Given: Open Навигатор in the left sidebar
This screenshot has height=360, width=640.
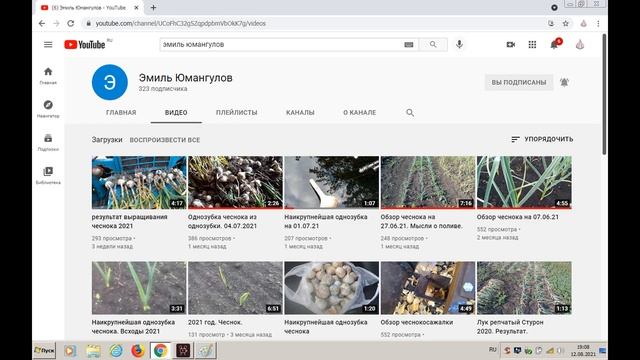Looking at the screenshot, I should pos(48,109).
